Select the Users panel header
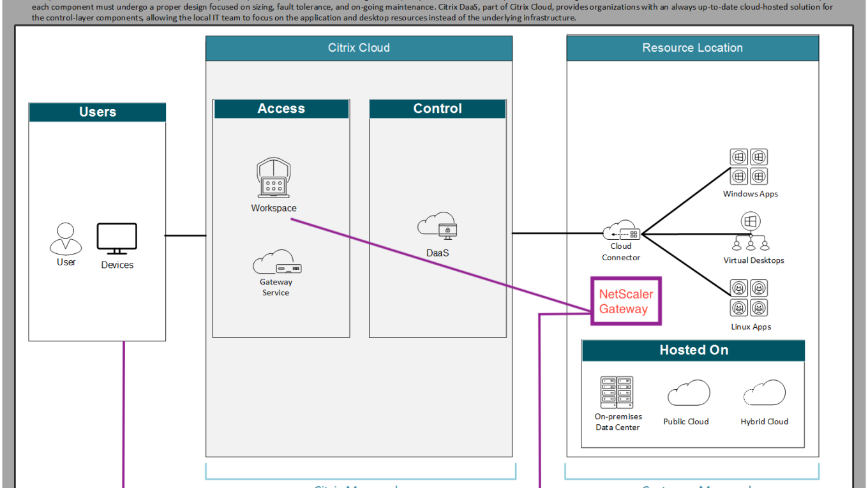Image resolution: width=868 pixels, height=488 pixels. [x=97, y=112]
